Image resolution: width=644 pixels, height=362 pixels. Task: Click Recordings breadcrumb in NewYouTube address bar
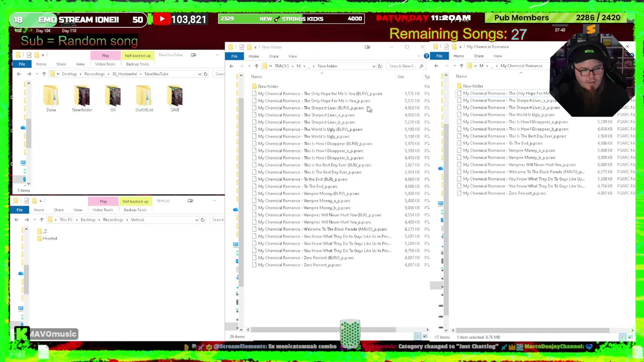[x=94, y=74]
